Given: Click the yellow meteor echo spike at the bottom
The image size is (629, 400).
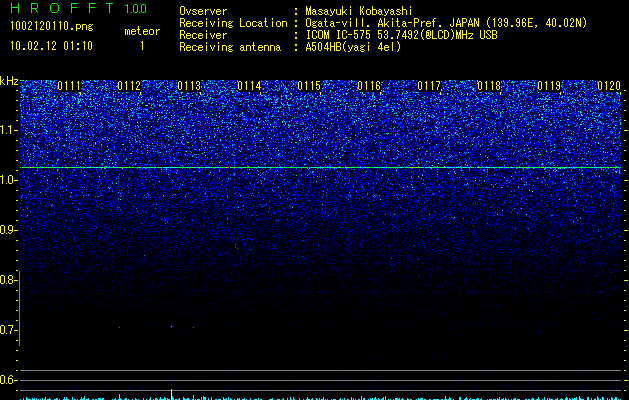Looking at the screenshot, I should tap(172, 394).
